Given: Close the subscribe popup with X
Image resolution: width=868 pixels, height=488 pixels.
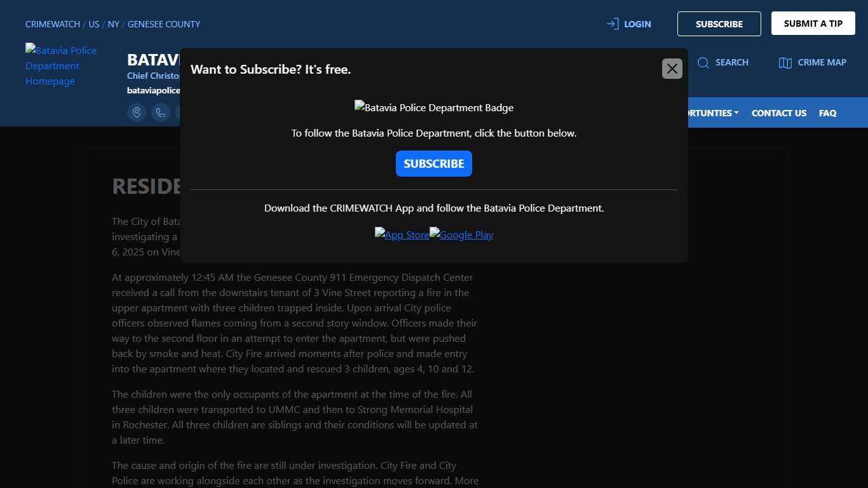Looking at the screenshot, I should (672, 69).
